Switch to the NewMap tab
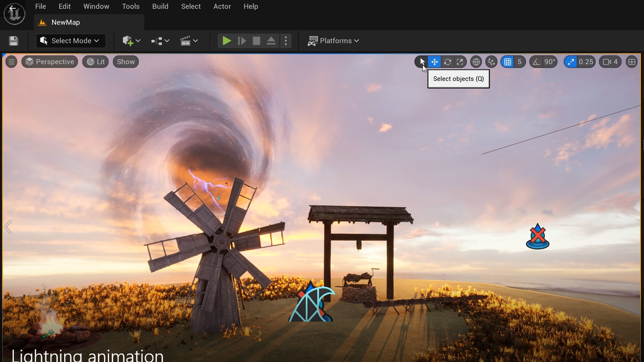 [65, 22]
